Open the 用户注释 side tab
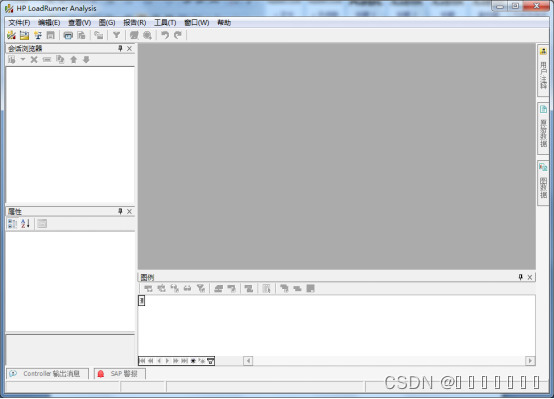This screenshot has height=399, width=554. tap(543, 70)
